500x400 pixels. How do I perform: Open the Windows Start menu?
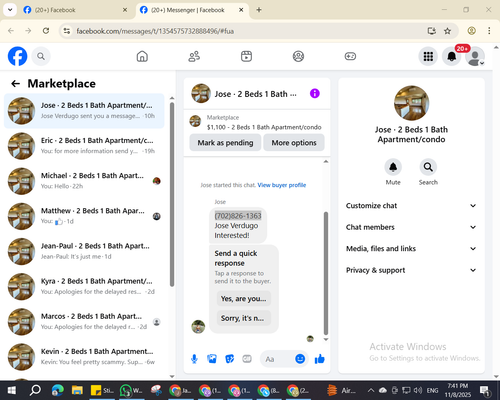coord(12,390)
